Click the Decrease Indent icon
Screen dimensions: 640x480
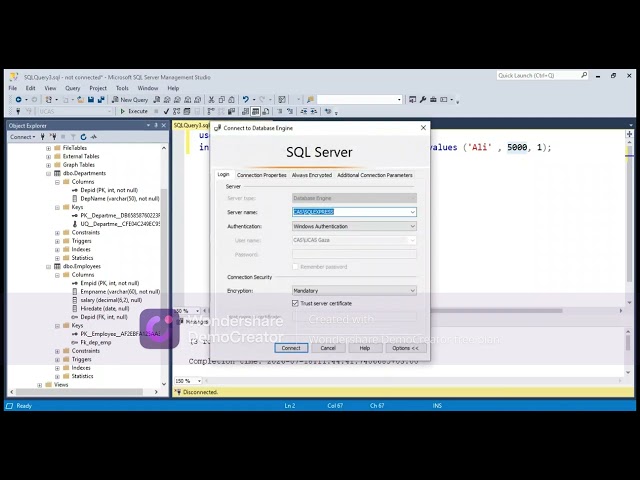304,111
